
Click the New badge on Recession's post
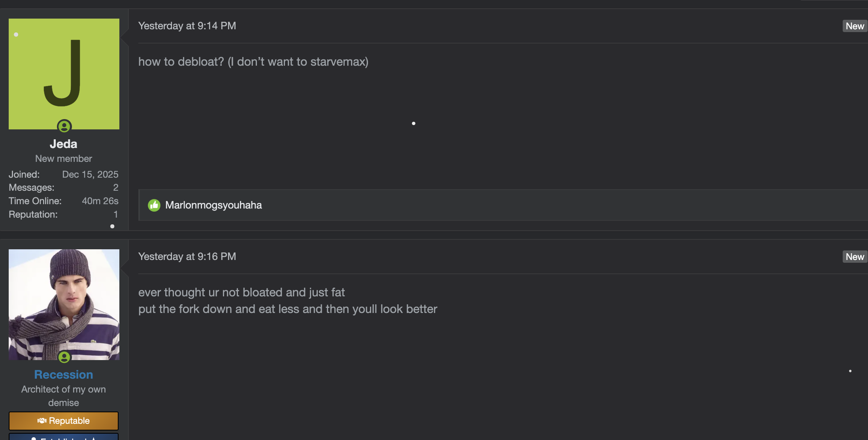855,257
